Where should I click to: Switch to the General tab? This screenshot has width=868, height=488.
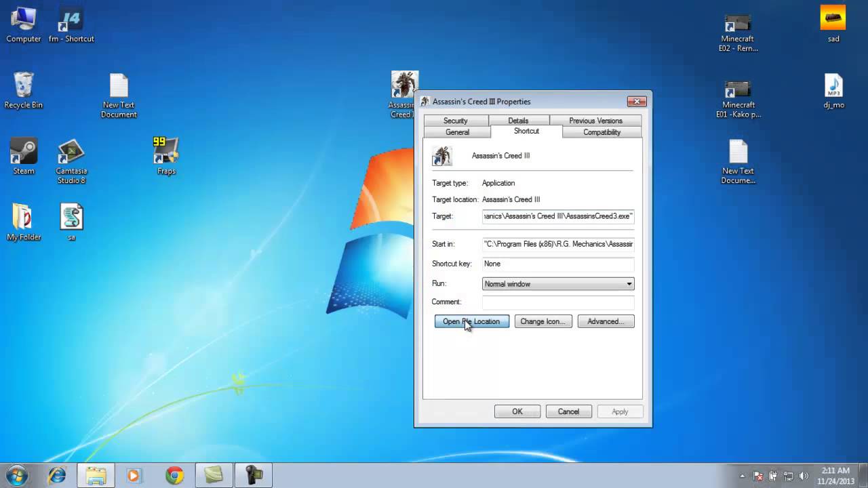coord(457,132)
